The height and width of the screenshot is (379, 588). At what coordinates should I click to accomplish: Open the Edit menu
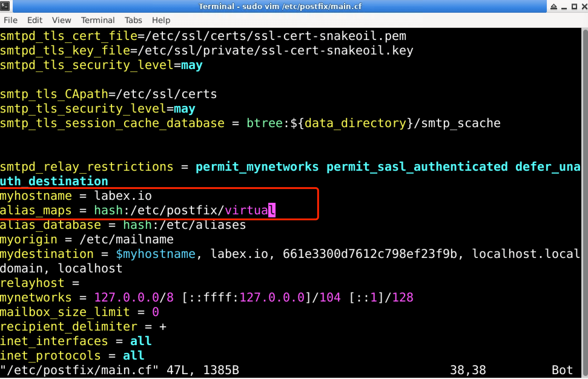[x=35, y=20]
